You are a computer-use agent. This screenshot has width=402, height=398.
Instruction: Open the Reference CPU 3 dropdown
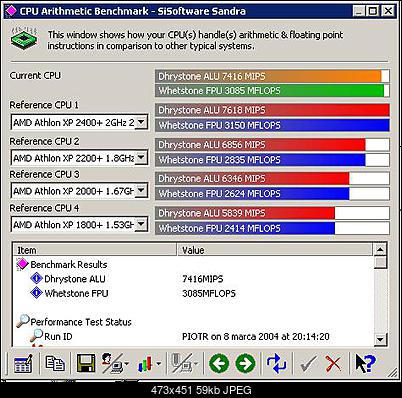[141, 191]
